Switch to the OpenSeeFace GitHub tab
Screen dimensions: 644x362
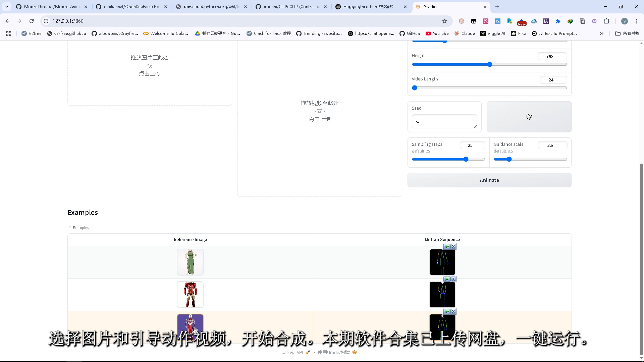(131, 7)
